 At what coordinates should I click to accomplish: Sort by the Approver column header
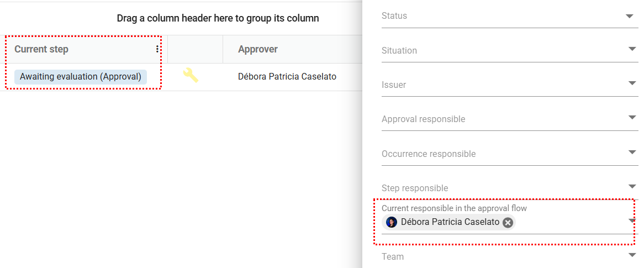(x=258, y=49)
